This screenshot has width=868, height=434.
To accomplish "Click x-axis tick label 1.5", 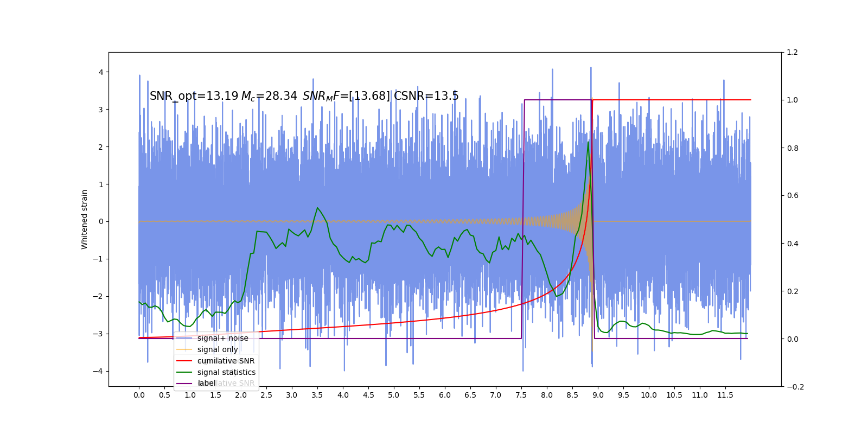I will (x=215, y=395).
